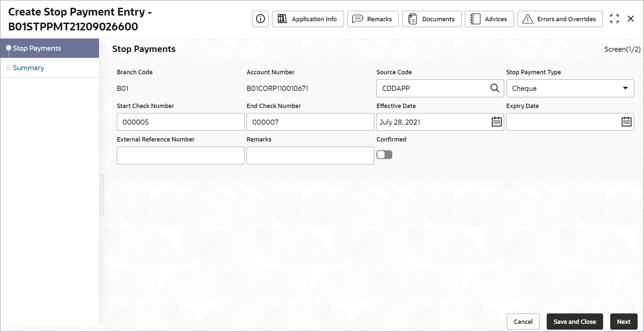Click the Start Check Number field

[181, 122]
